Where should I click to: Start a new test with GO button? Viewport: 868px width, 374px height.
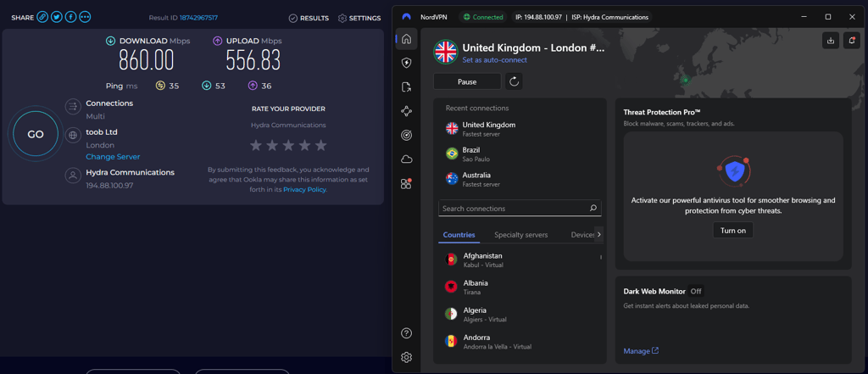point(36,134)
